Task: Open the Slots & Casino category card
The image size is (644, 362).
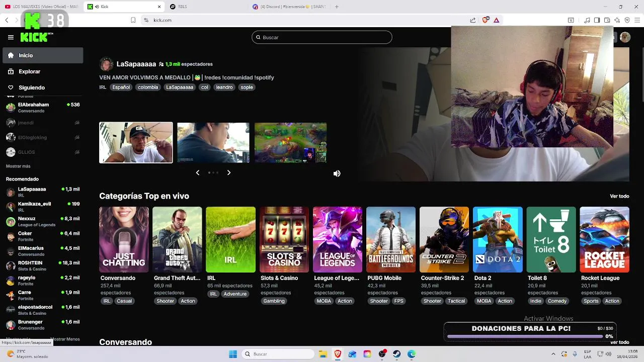Action: click(284, 240)
